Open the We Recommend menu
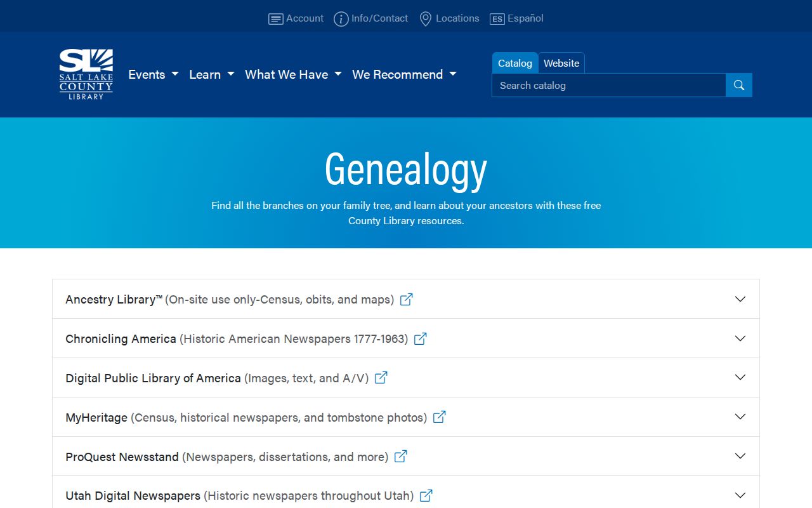This screenshot has height=508, width=812. [x=405, y=74]
